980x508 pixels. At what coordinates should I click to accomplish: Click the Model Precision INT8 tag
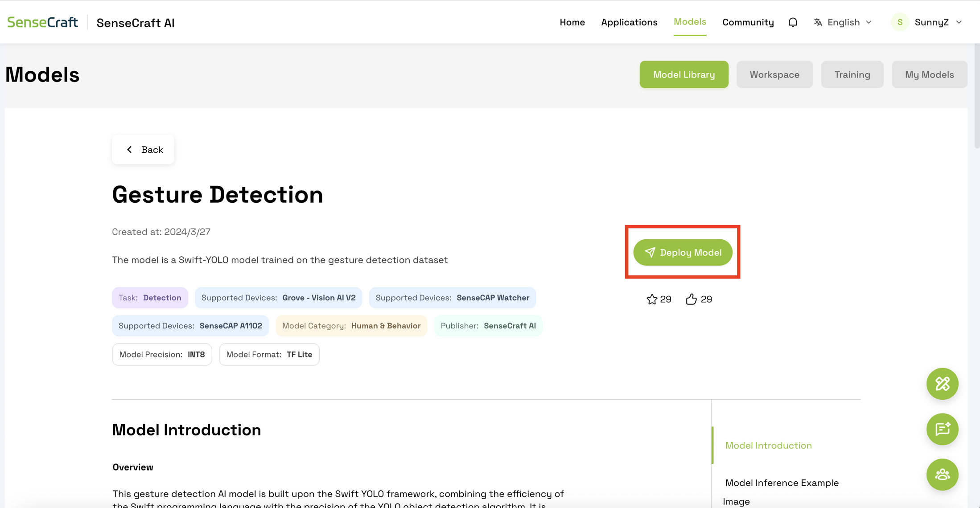(162, 354)
